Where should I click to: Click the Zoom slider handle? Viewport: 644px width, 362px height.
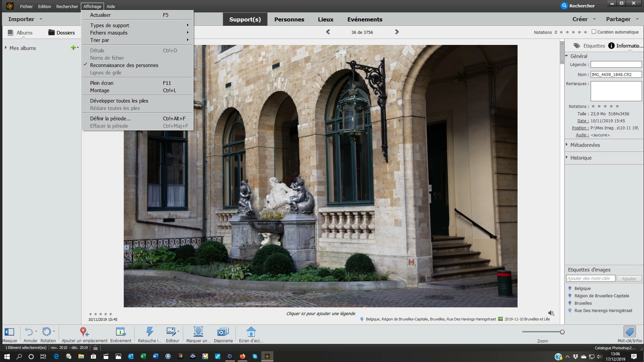click(562, 332)
